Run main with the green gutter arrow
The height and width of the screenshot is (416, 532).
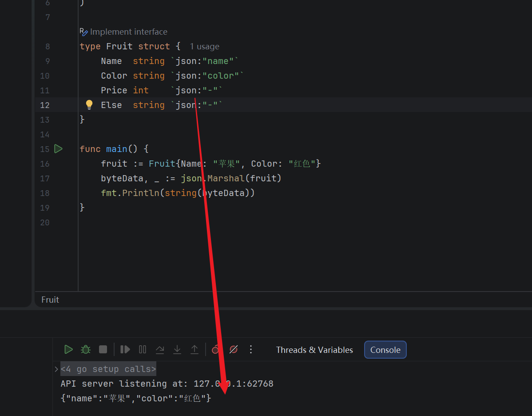(x=59, y=149)
